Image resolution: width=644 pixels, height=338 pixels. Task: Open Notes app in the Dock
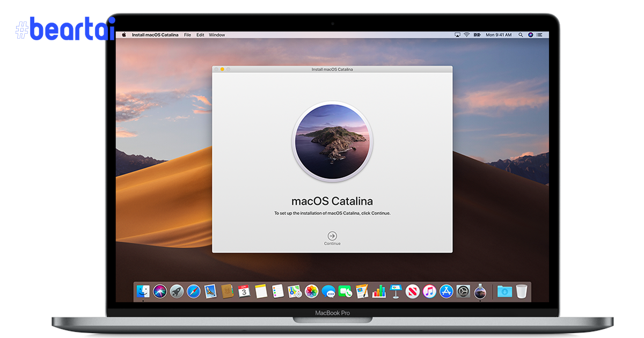click(x=261, y=291)
